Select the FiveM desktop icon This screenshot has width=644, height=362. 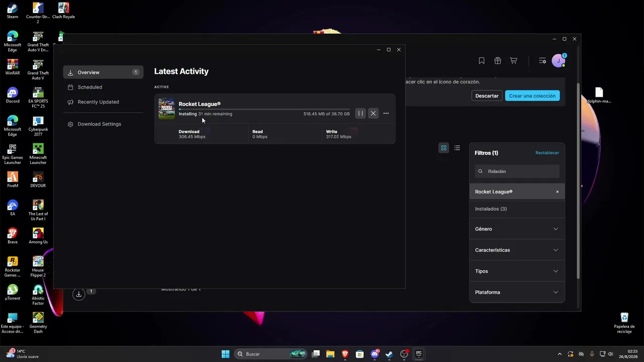click(13, 179)
